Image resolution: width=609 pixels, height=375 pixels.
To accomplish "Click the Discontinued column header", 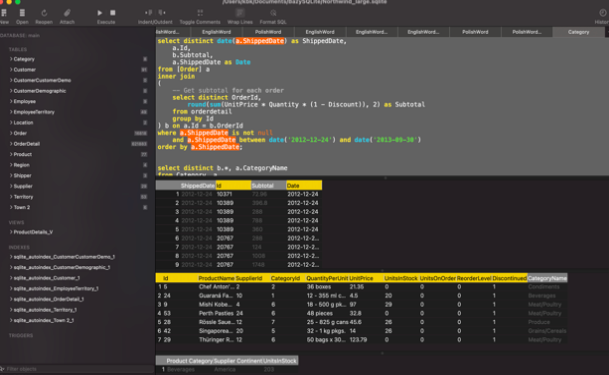I will click(509, 278).
